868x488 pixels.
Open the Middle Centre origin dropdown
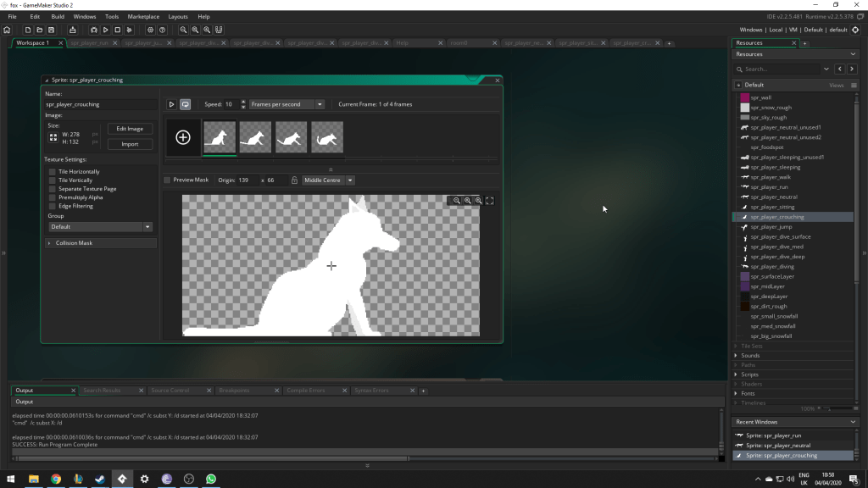pyautogui.click(x=328, y=180)
